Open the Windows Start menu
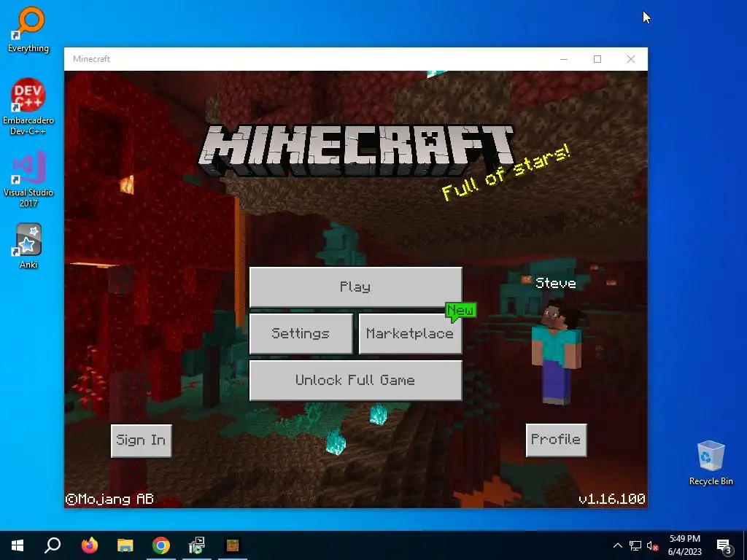The image size is (747, 560). click(18, 545)
